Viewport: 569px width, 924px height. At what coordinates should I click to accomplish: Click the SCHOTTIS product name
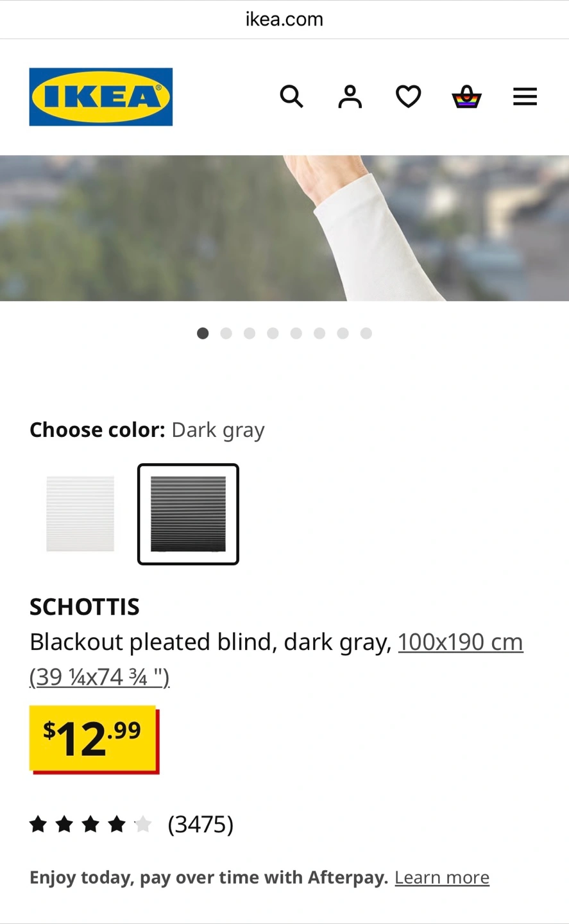(x=85, y=606)
